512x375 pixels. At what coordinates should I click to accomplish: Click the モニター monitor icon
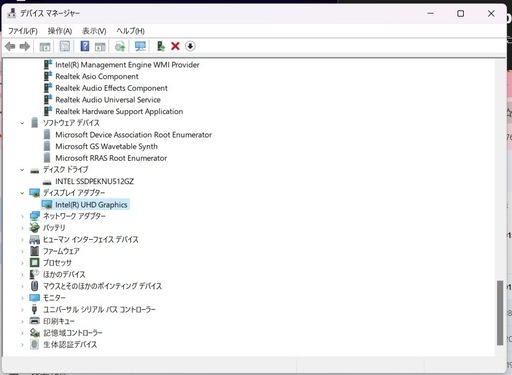(x=34, y=298)
